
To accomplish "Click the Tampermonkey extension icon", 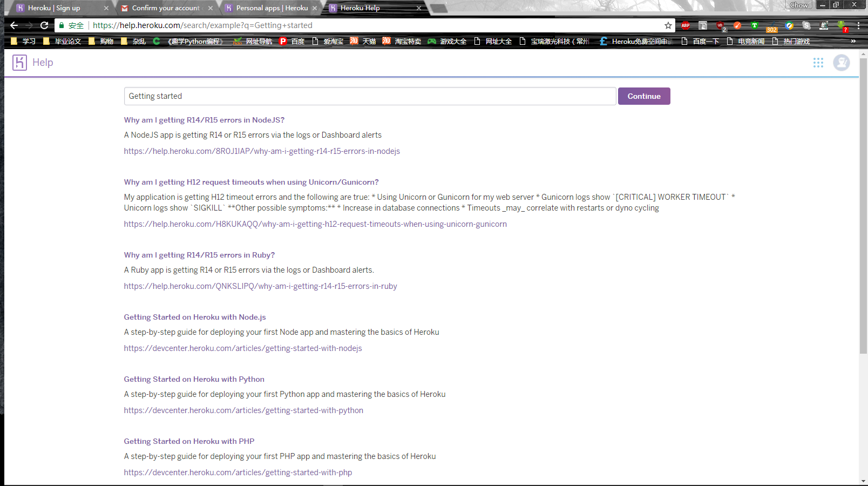I will click(754, 25).
